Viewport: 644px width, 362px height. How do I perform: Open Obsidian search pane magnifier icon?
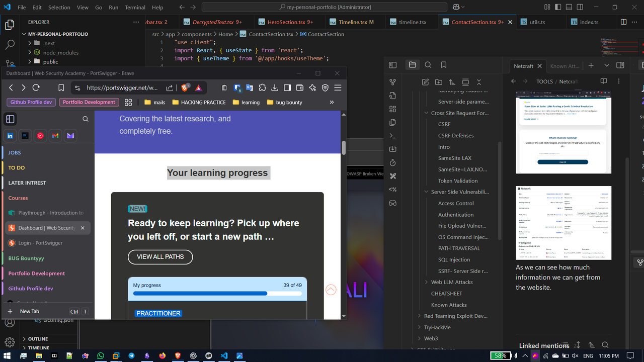[x=428, y=65]
